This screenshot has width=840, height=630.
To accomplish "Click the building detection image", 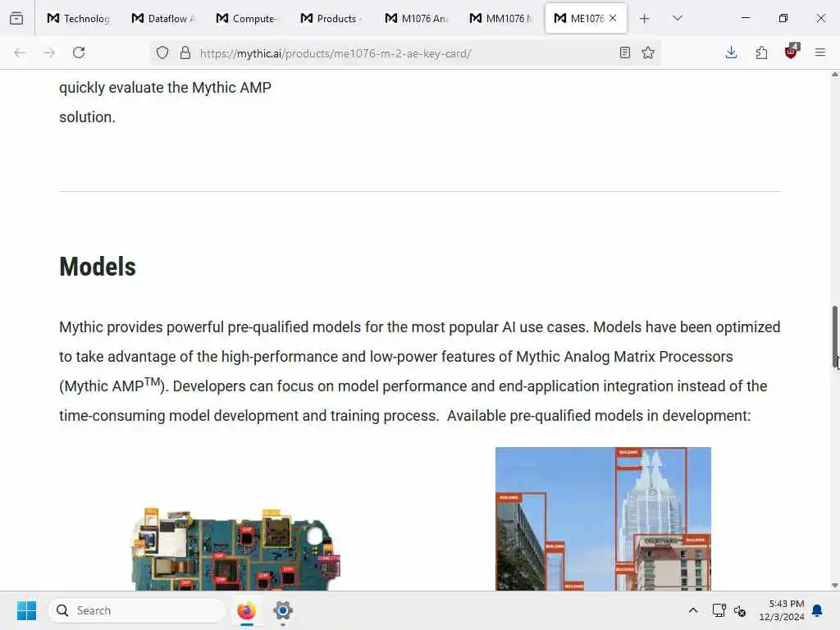I will (603, 518).
